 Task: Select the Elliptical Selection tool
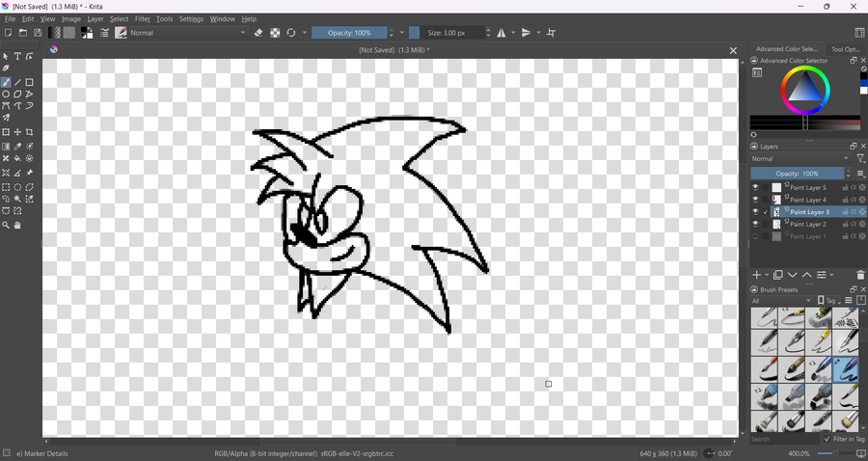tap(17, 187)
